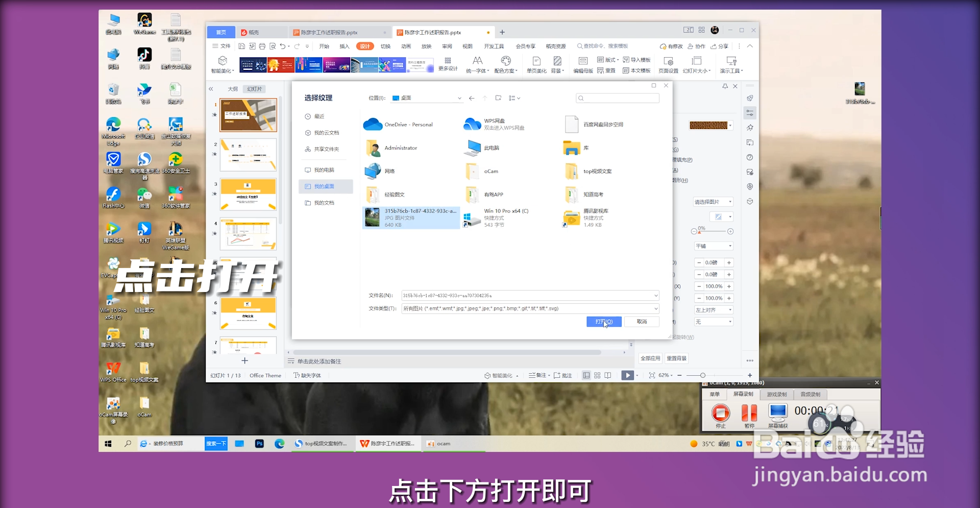The width and height of the screenshot is (980, 508).
Task: Switch to the 首页 tab
Action: point(221,32)
